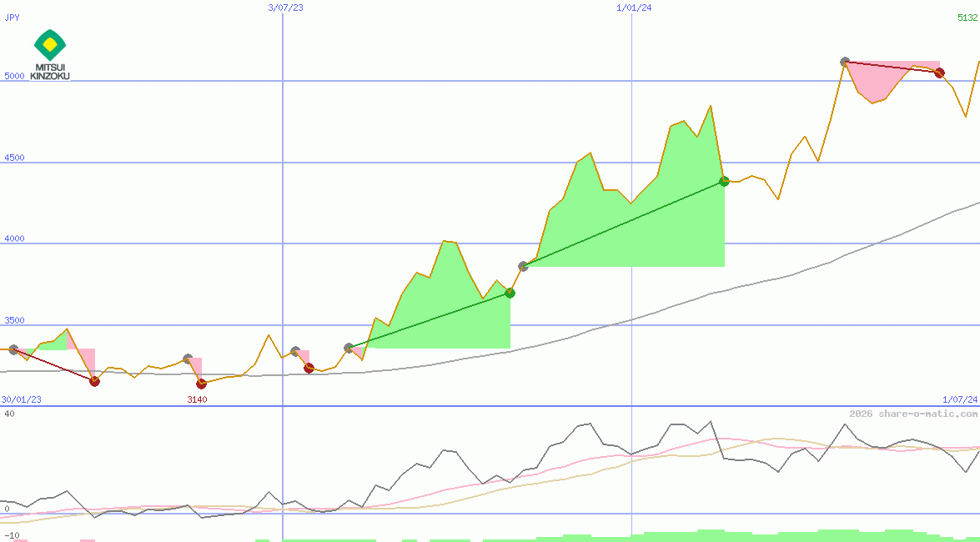The height and width of the screenshot is (542, 980).
Task: Expand the 1/01/24 date marker
Action: pos(632,8)
